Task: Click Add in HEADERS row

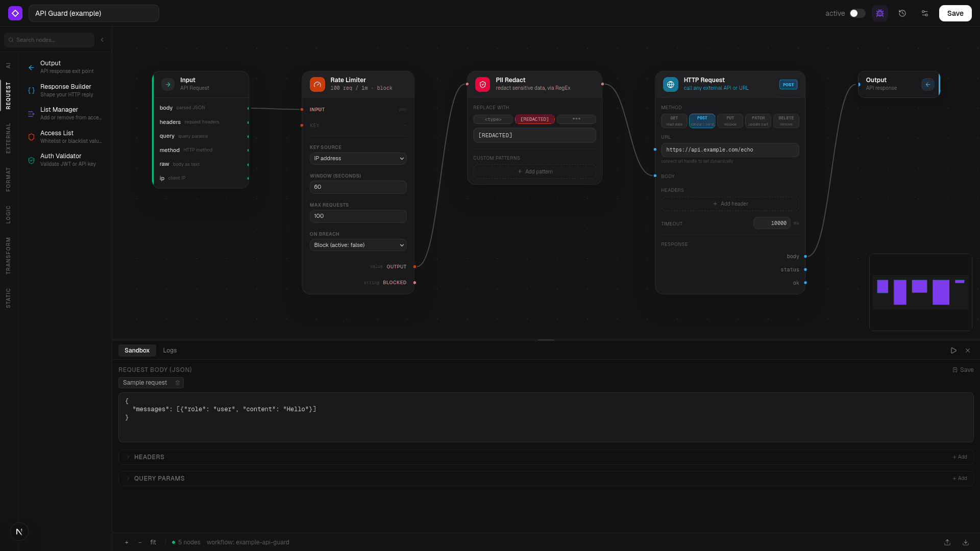Action: tap(960, 457)
